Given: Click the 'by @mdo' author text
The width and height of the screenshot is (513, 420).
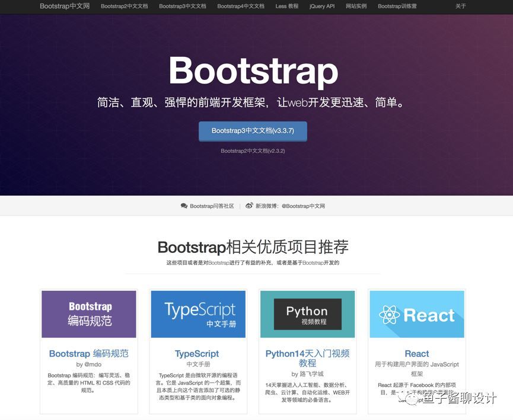Looking at the screenshot, I should [88, 364].
